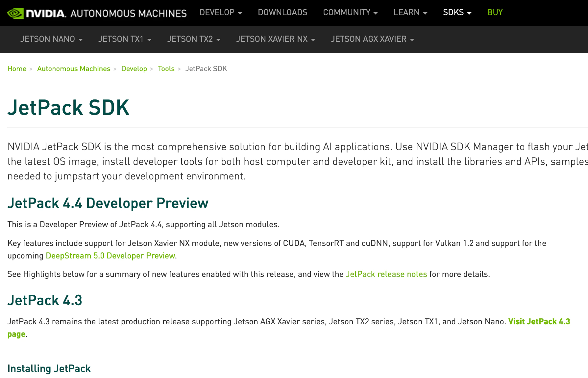Expand the Jetson Xavier NX submenu
This screenshot has width=588, height=378.
point(276,39)
